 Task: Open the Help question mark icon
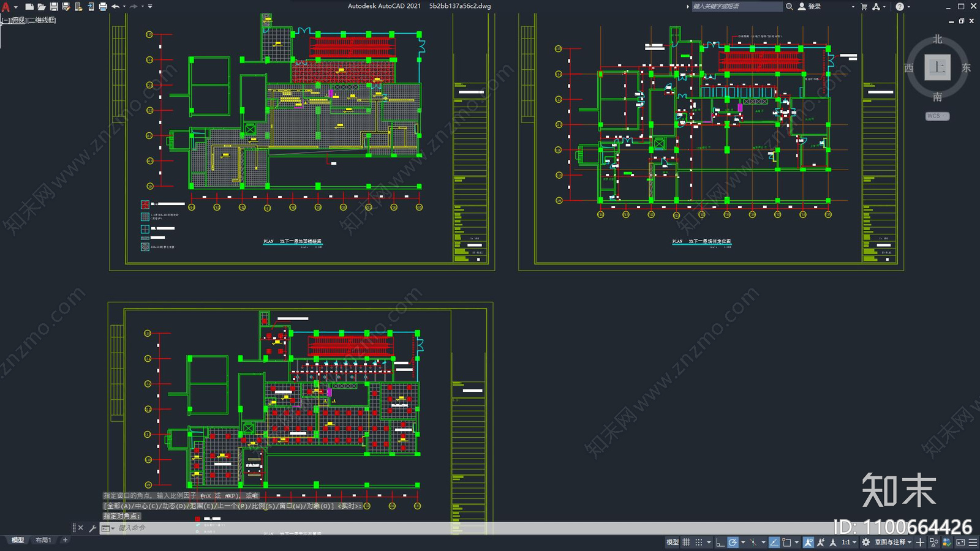point(900,7)
